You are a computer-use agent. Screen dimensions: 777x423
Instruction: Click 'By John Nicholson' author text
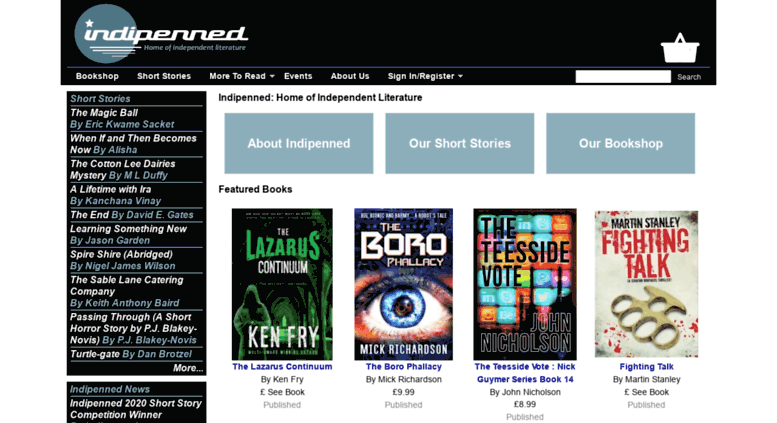click(x=525, y=392)
